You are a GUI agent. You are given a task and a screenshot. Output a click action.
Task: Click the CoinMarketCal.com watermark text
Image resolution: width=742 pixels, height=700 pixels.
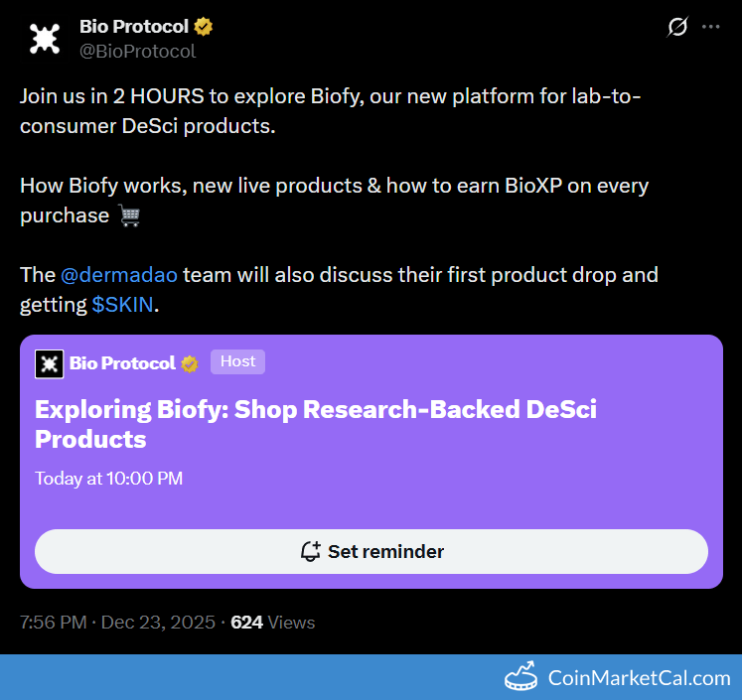pyautogui.click(x=639, y=678)
